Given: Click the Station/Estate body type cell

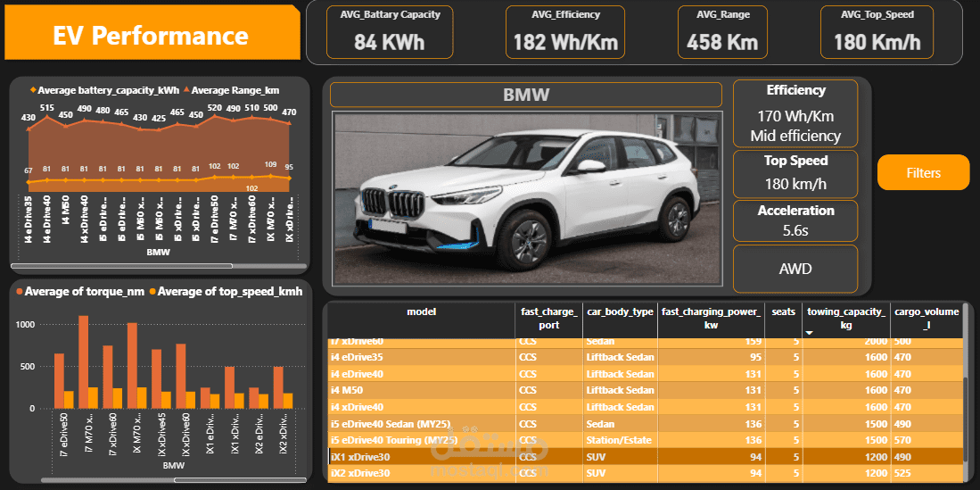Looking at the screenshot, I should [620, 440].
